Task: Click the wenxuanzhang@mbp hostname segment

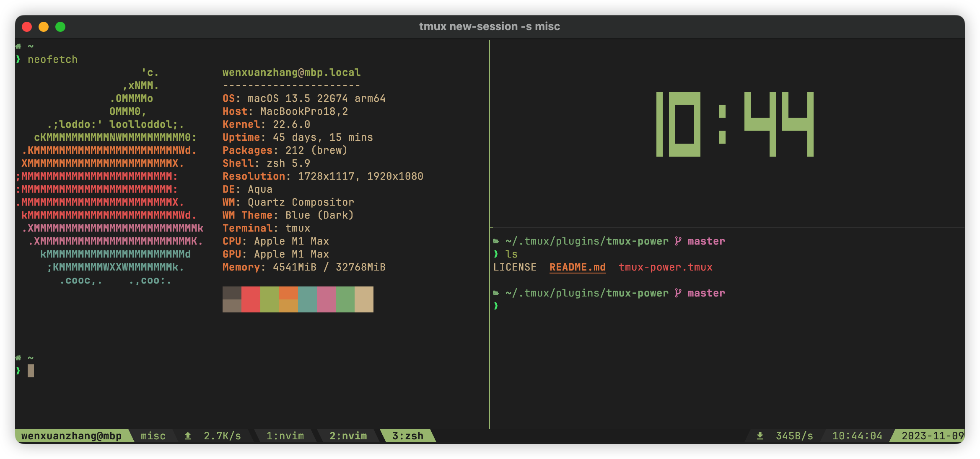Action: pos(72,436)
